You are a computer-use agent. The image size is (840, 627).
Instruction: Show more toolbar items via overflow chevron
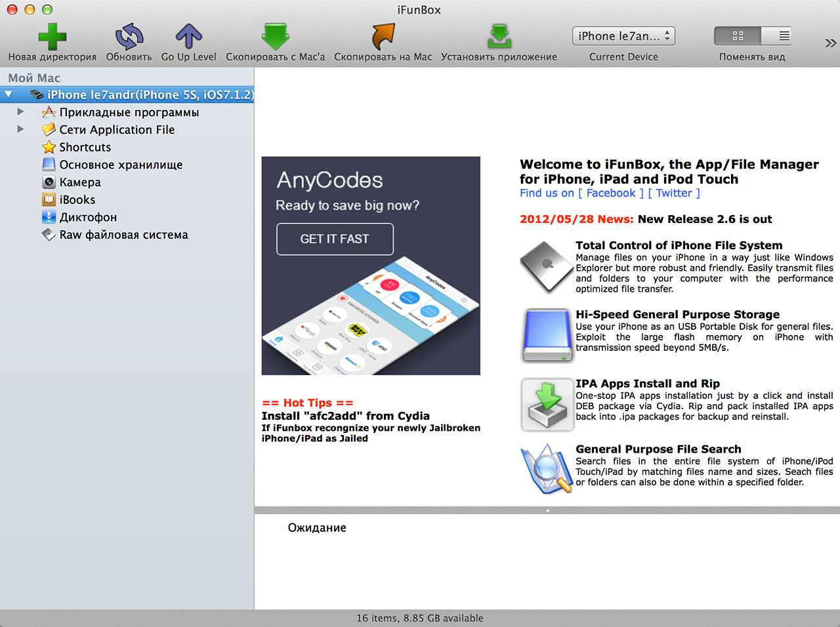point(829,43)
